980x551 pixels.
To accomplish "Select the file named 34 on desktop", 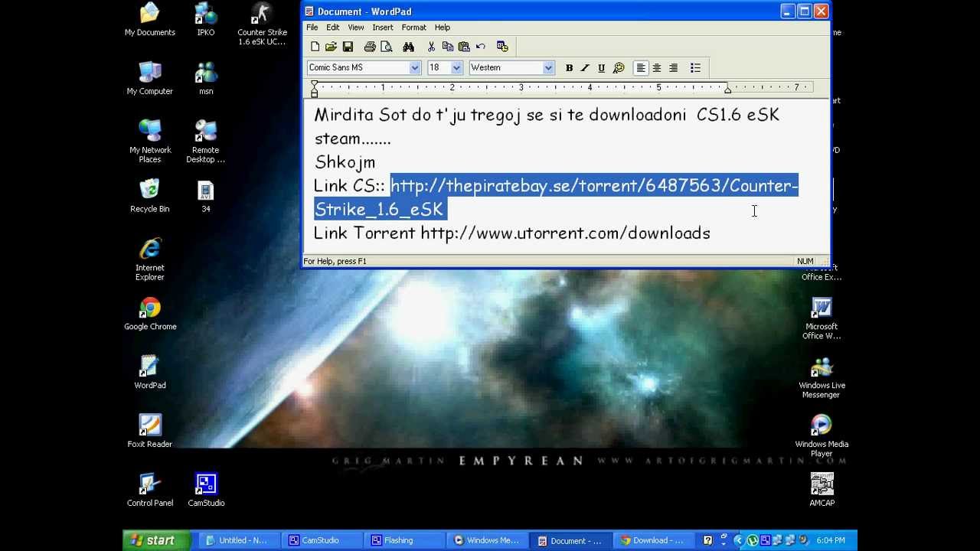I will click(206, 197).
